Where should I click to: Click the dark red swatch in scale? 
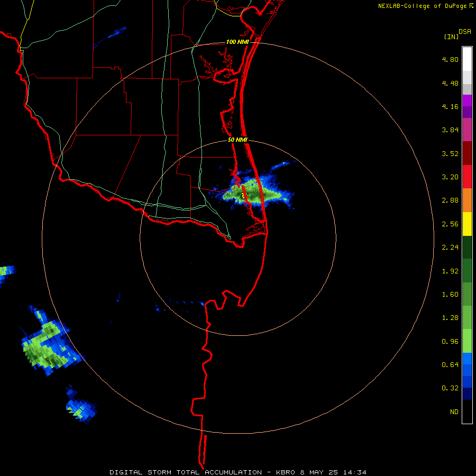(467, 153)
